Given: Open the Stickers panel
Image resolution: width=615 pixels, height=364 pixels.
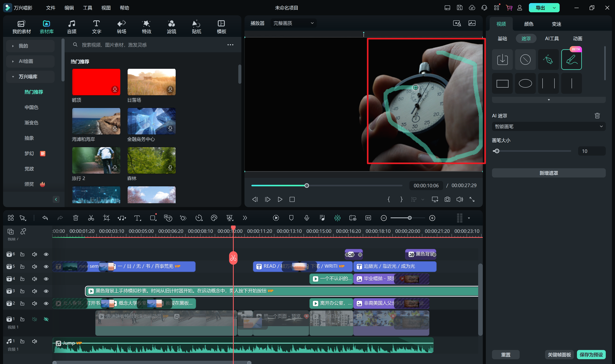Looking at the screenshot, I should coord(196,27).
